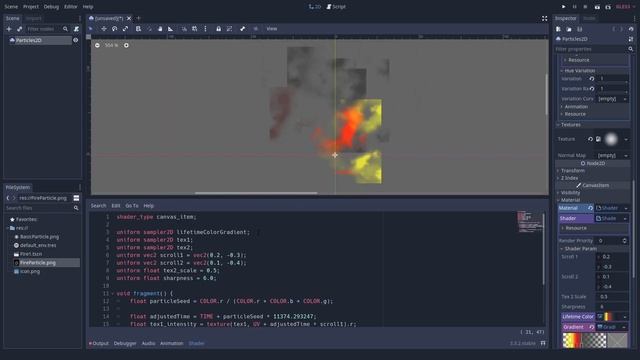Viewport: 640px width, 360px height.
Task: Collapse the res:// folder
Action: (x=8, y=228)
